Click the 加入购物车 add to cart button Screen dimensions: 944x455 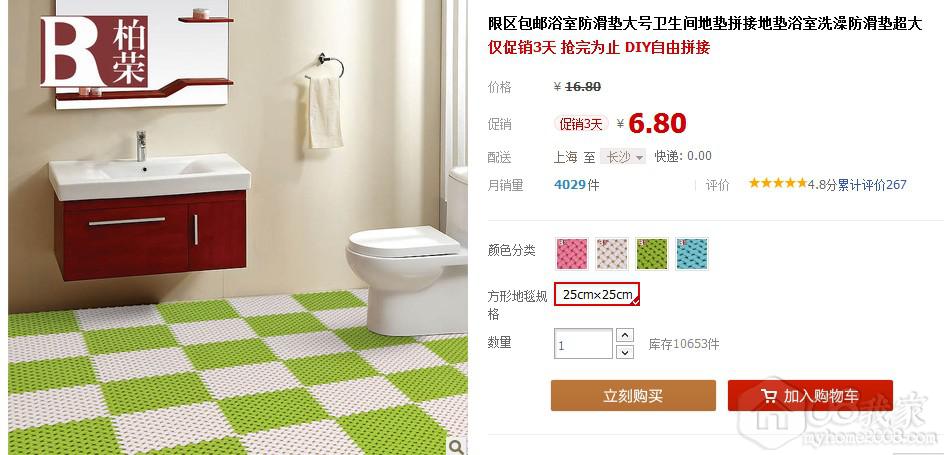[x=810, y=395]
